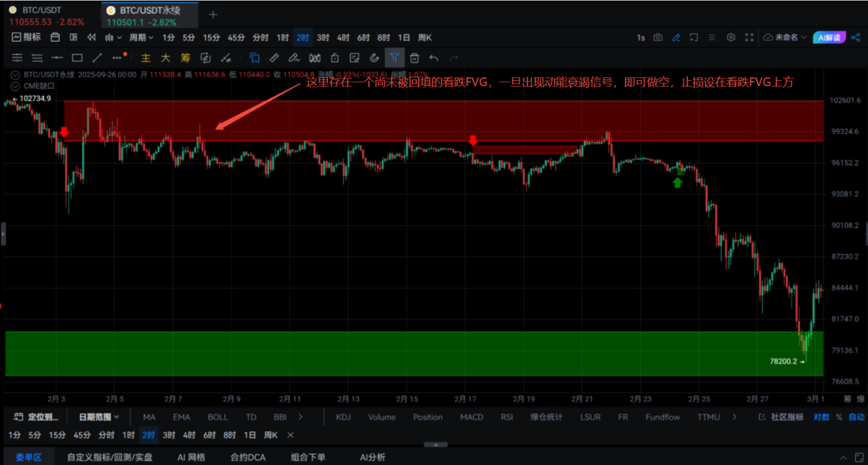The width and height of the screenshot is (868, 465).
Task: Select the rectangle drawing tool
Action: (x=77, y=58)
